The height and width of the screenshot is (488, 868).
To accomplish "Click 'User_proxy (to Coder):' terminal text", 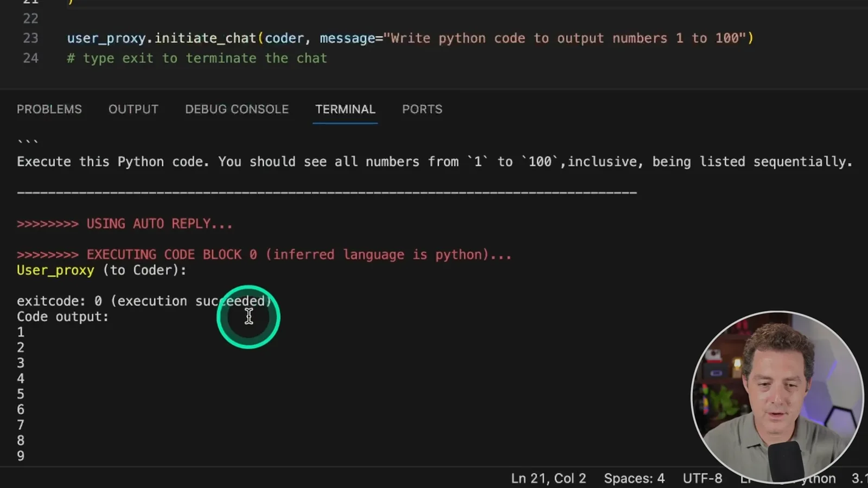I will pyautogui.click(x=101, y=270).
